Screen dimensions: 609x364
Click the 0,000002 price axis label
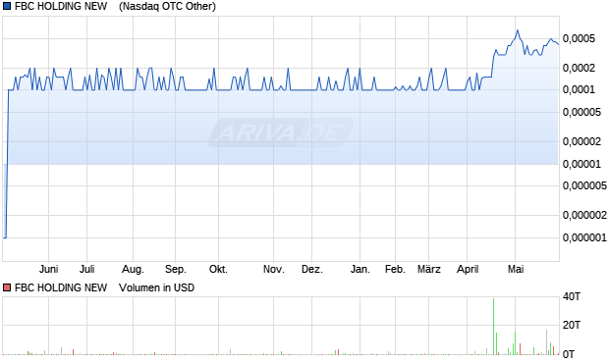point(584,216)
